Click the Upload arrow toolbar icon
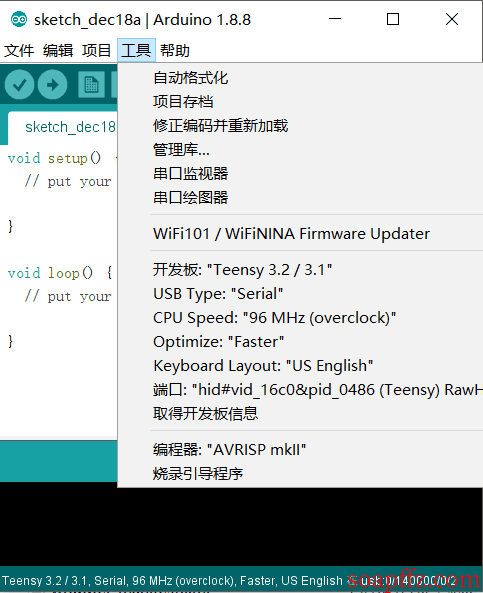483x593 pixels. pyautogui.click(x=53, y=85)
